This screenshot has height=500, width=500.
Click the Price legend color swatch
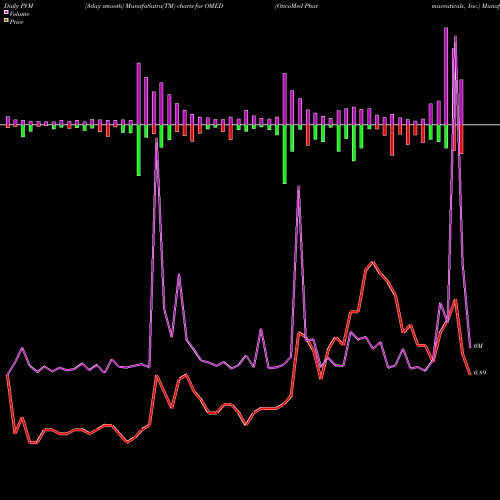click(6, 21)
